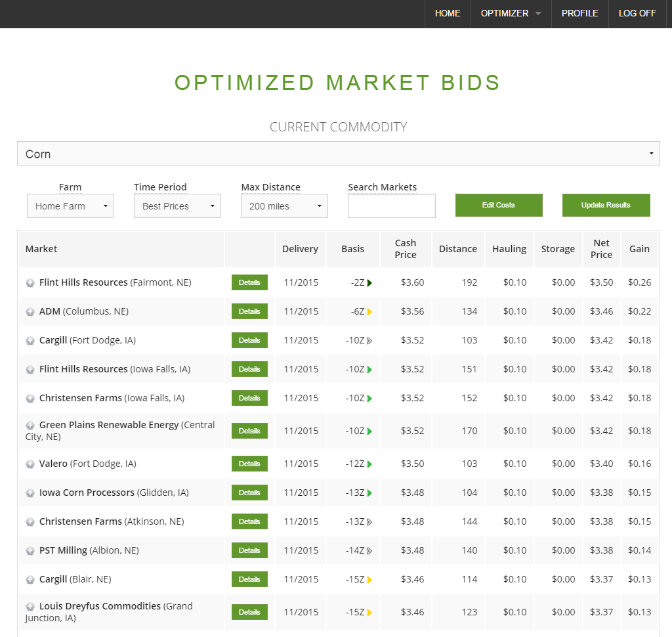Click the $0.26 gain value
The image size is (672, 637).
pyautogui.click(x=639, y=282)
